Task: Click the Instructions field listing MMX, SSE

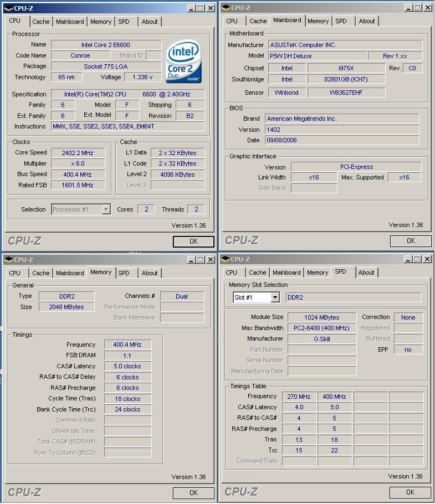Action: 127,127
